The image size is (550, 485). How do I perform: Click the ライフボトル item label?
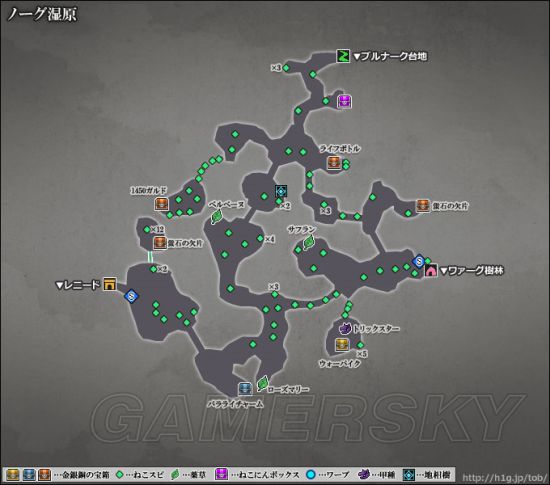340,149
